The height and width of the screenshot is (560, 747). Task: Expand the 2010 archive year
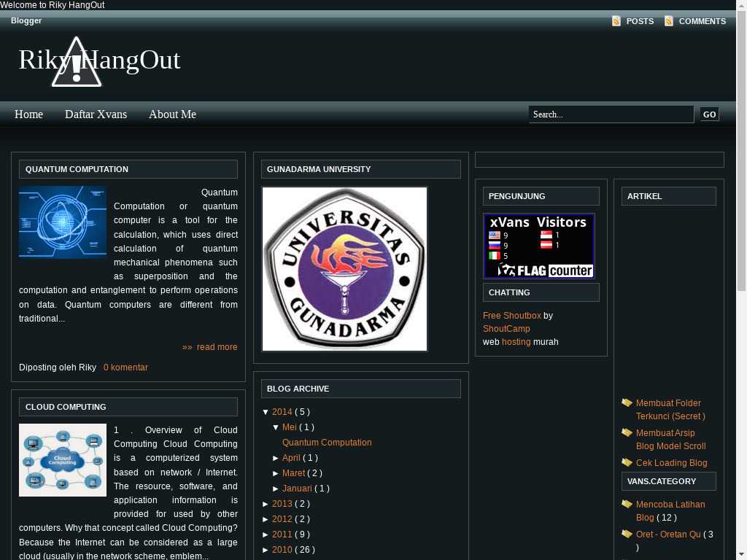click(266, 550)
